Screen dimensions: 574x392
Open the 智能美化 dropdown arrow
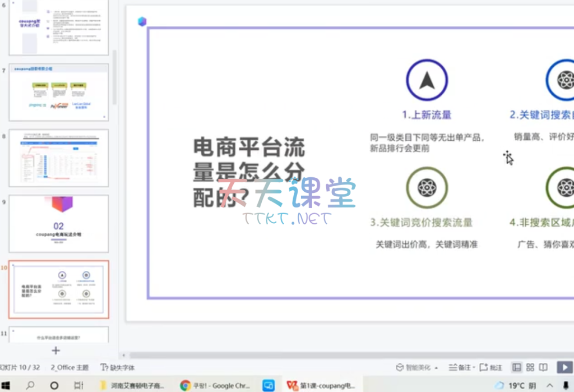click(436, 368)
